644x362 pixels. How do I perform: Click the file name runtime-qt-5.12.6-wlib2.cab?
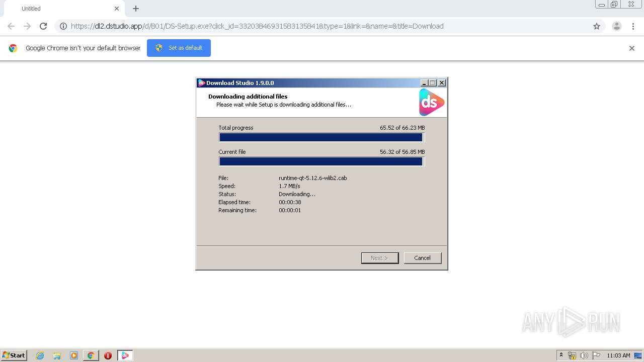click(x=312, y=178)
